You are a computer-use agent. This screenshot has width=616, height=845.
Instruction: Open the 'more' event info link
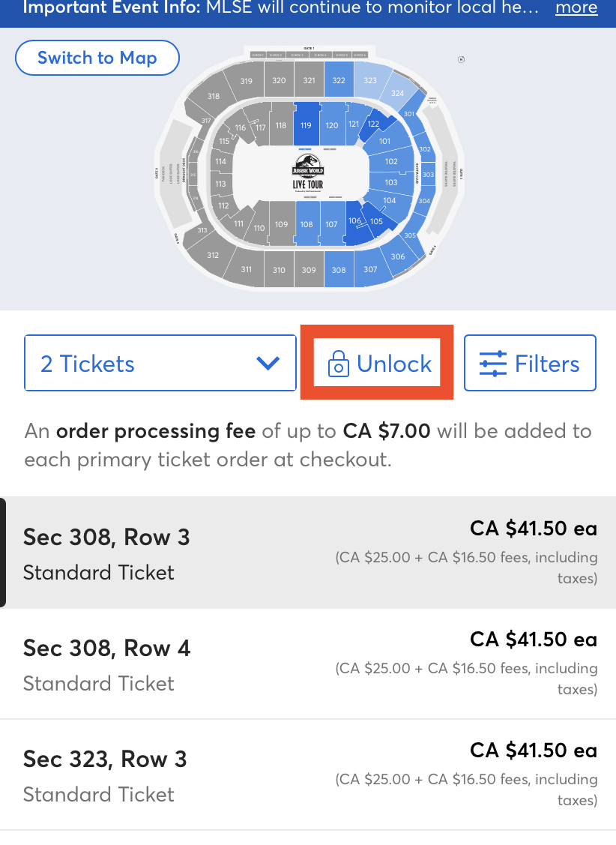point(576,7)
